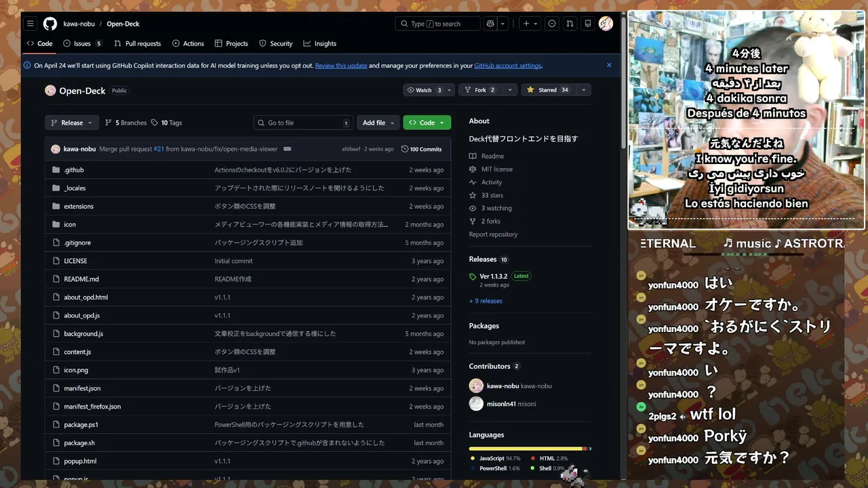Open the 5 Branches link
Screen dimensions: 868x488
tap(126, 123)
